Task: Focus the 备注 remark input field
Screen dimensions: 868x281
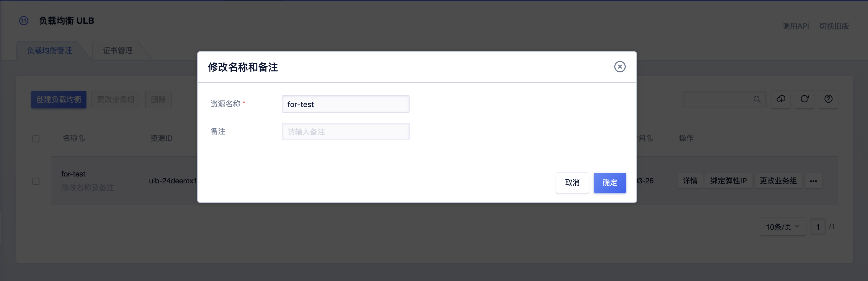Action: pyautogui.click(x=345, y=132)
